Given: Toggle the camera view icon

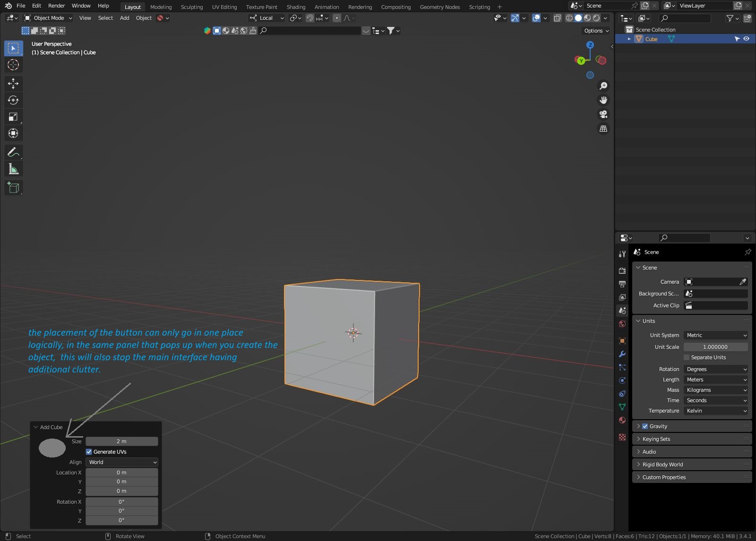Looking at the screenshot, I should pyautogui.click(x=603, y=114).
